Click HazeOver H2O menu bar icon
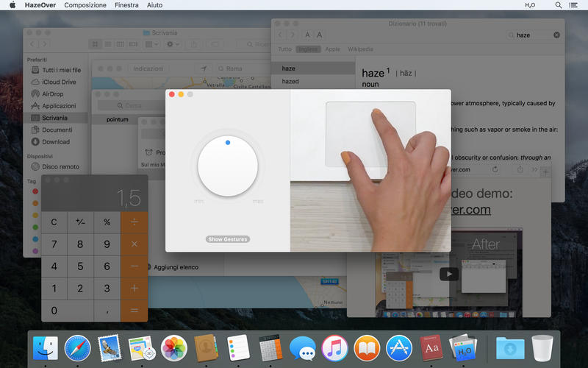This screenshot has width=588, height=368. pos(530,5)
